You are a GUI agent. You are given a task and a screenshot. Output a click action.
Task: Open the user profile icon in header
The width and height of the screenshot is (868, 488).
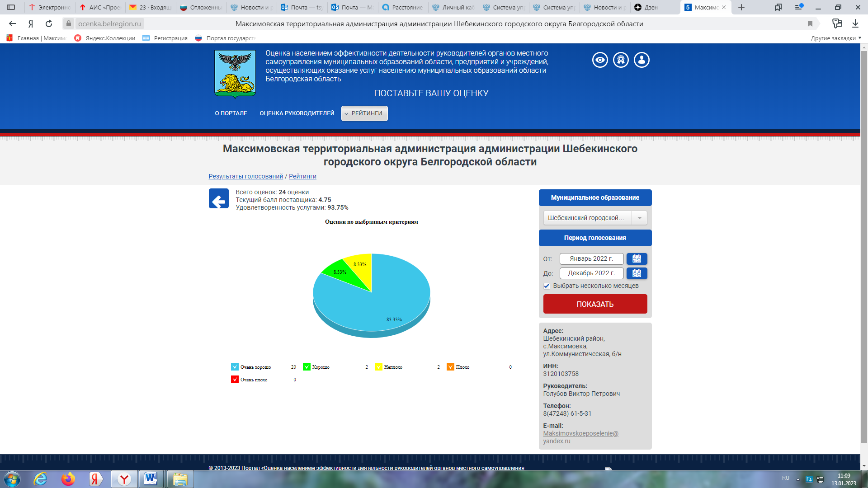[642, 60]
